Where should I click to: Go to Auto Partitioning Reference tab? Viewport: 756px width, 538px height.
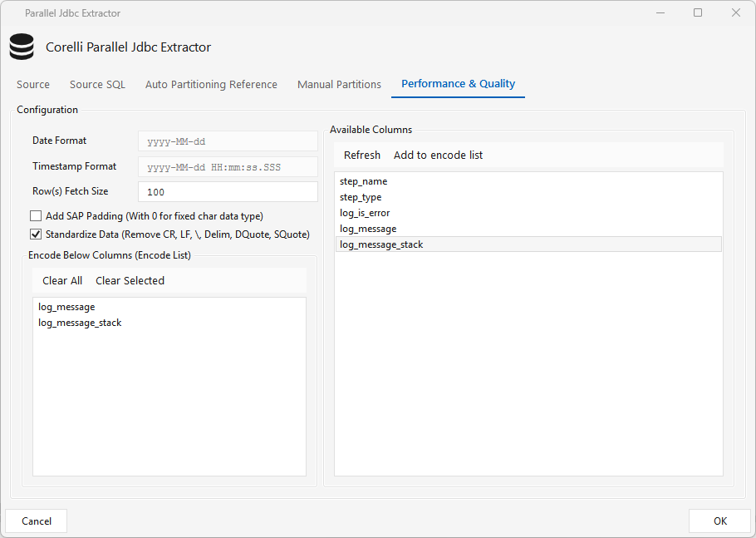pyautogui.click(x=211, y=85)
